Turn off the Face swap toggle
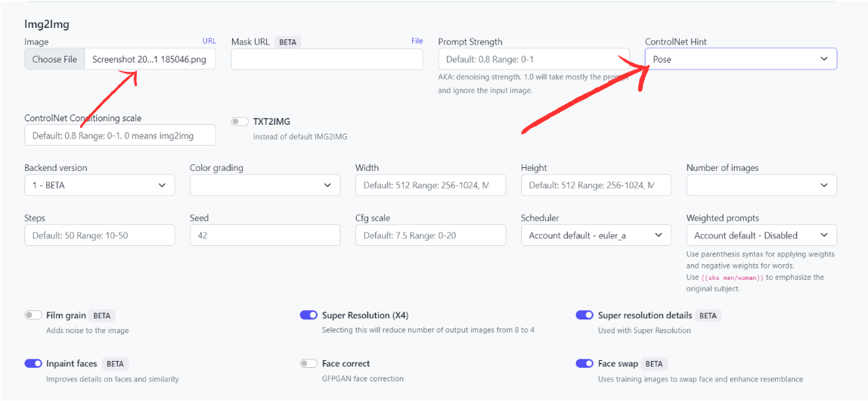 [x=584, y=364]
